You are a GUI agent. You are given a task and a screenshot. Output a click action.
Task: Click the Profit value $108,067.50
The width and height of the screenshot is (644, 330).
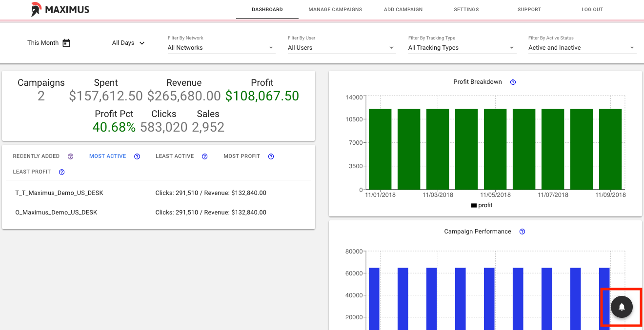[262, 96]
